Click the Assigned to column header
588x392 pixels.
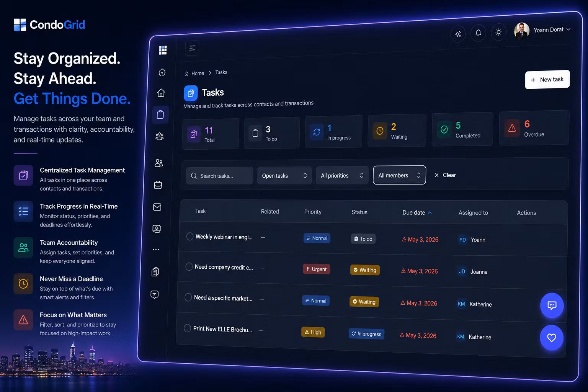473,212
